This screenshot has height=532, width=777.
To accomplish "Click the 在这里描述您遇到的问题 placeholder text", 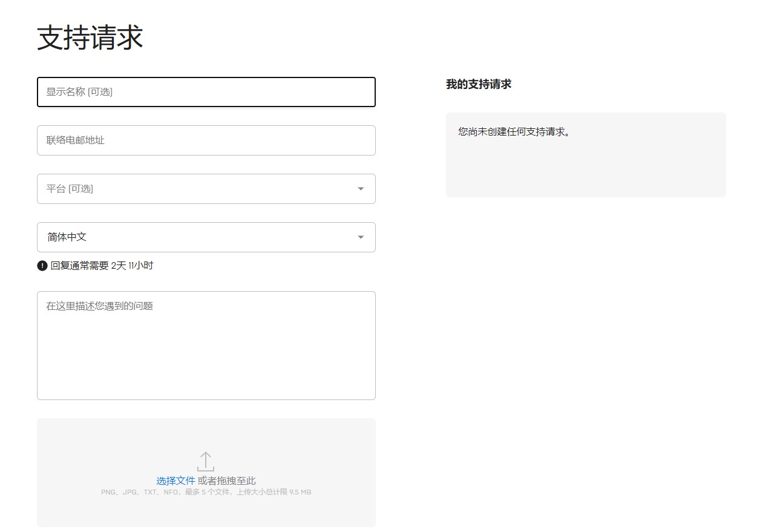I will (100, 306).
